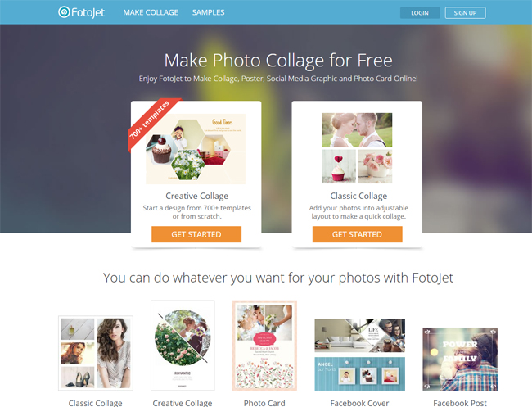Click the Facebook Post label link
Screen dimensions: 532x407
coord(460,403)
